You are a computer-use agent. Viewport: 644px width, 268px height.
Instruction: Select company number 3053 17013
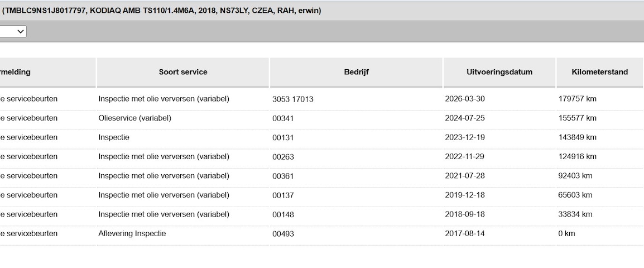[x=293, y=99]
